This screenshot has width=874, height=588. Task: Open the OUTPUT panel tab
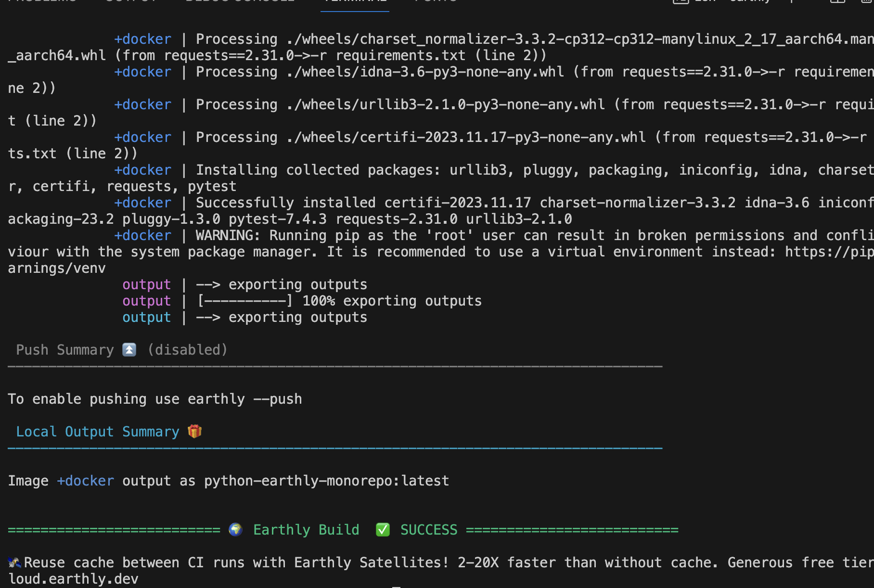pyautogui.click(x=131, y=1)
